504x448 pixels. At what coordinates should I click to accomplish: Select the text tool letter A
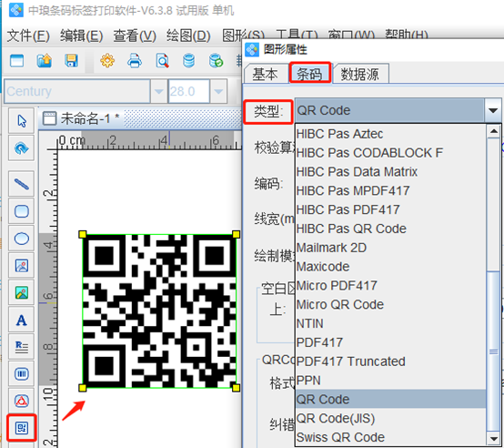(21, 320)
